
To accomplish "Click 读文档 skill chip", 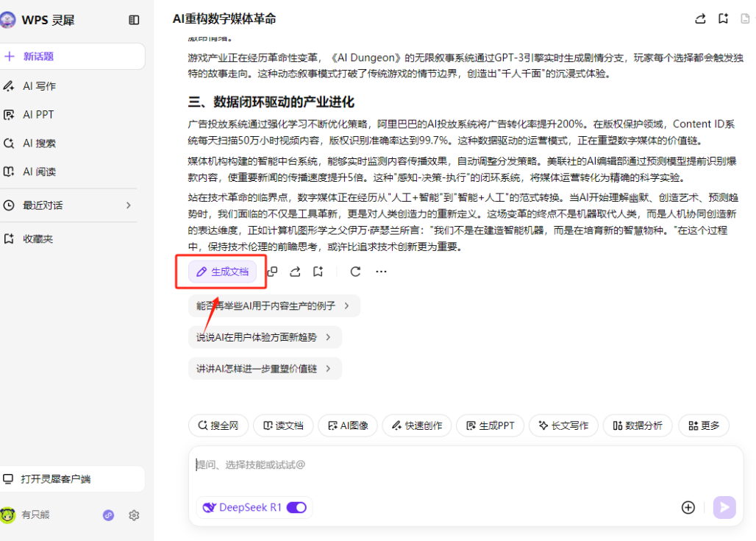I will click(284, 425).
